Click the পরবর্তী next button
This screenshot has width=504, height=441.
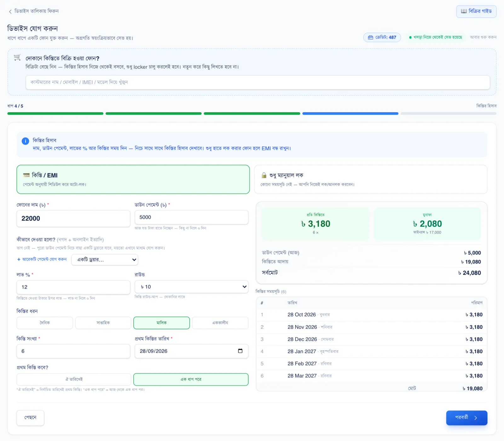pyautogui.click(x=467, y=418)
